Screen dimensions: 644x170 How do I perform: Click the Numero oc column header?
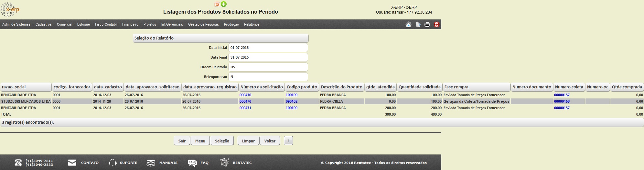pos(597,87)
